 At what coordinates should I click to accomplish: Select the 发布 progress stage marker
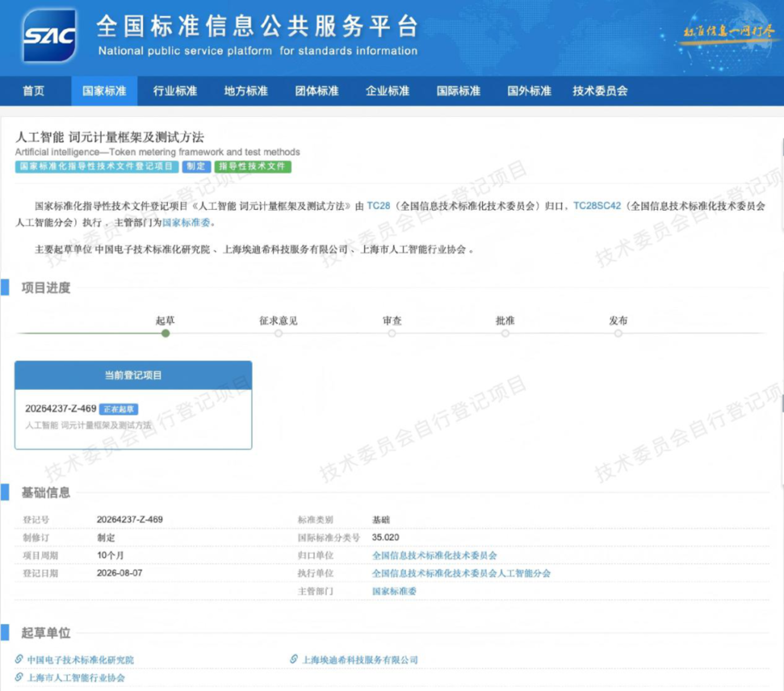click(618, 333)
